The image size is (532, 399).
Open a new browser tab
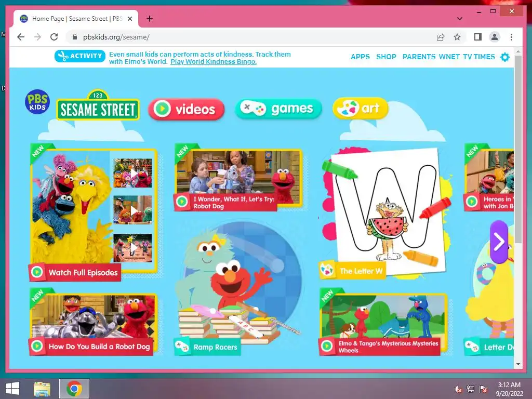coord(150,19)
